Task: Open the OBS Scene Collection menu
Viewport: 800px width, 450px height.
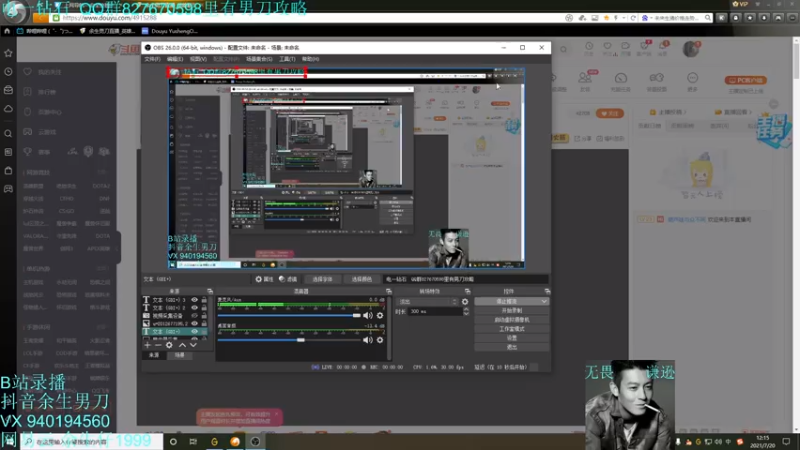Action: (259, 59)
